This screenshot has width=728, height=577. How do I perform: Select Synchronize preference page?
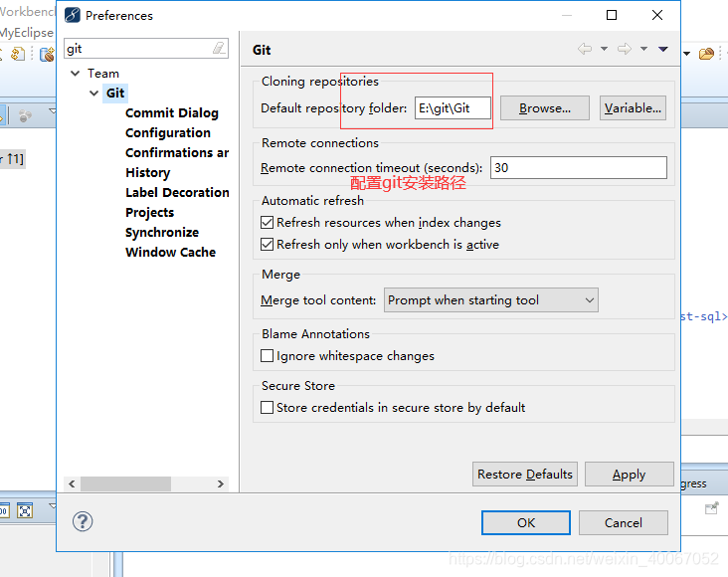click(162, 232)
